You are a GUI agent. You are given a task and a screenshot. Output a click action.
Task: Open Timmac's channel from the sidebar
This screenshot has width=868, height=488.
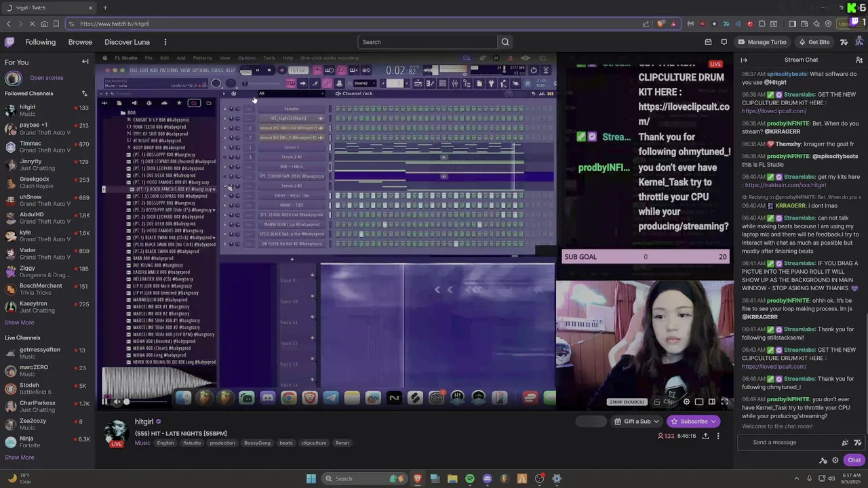[47, 147]
